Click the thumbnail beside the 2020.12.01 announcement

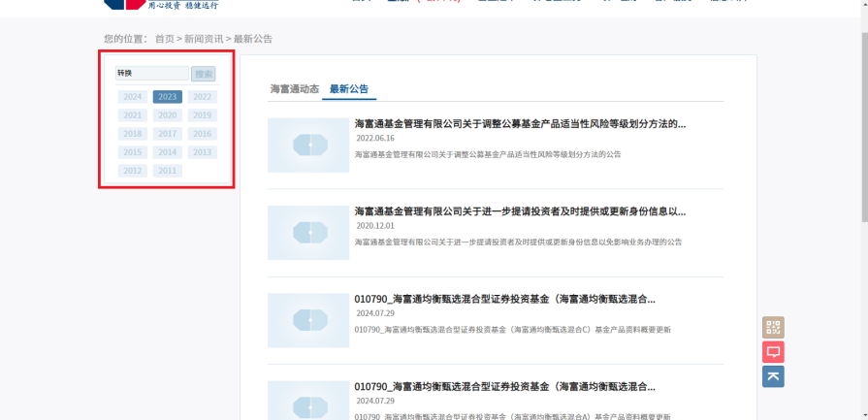pyautogui.click(x=308, y=233)
